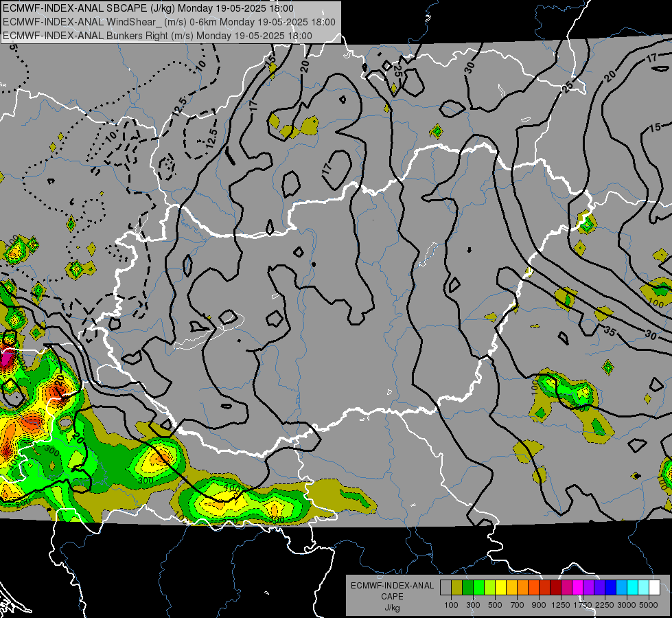The width and height of the screenshot is (672, 618).
Task: Click the olive swatch in the CAPE legend
Action: 457,587
